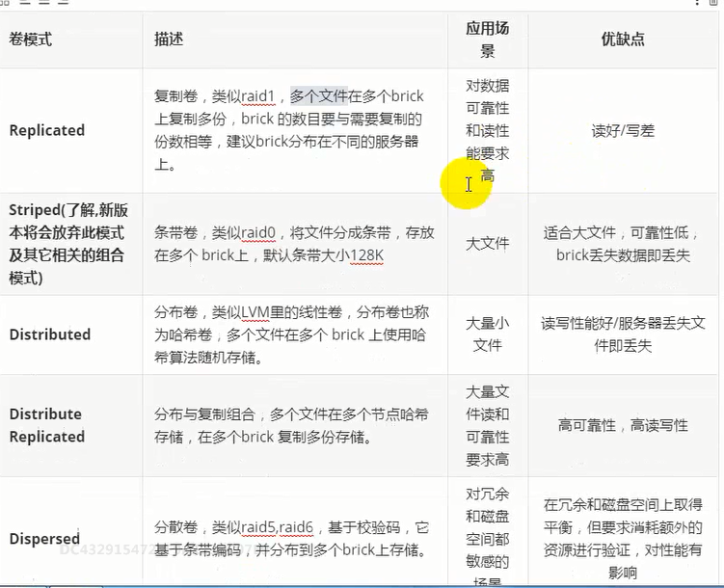Select the 大量文件读和可靠性要求高 cell
Screen dimensions: 724x588
point(488,425)
